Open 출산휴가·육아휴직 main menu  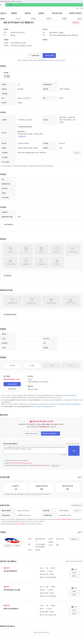[75, 13]
